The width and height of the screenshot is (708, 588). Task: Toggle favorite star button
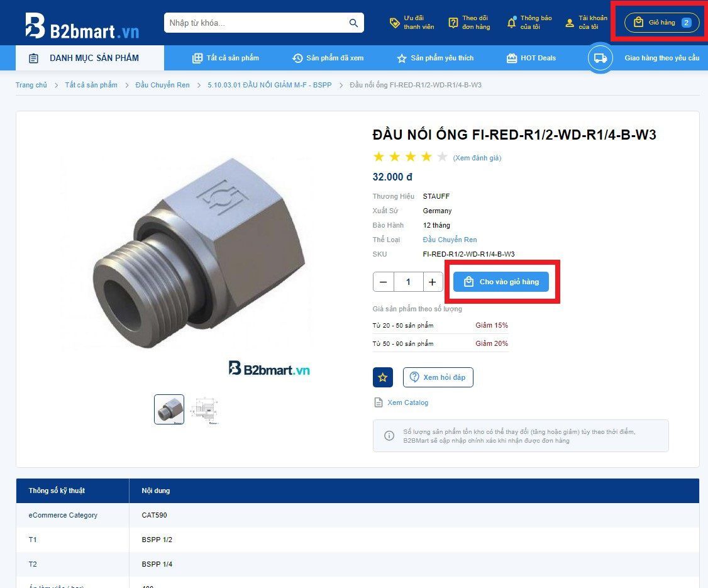pyautogui.click(x=383, y=377)
